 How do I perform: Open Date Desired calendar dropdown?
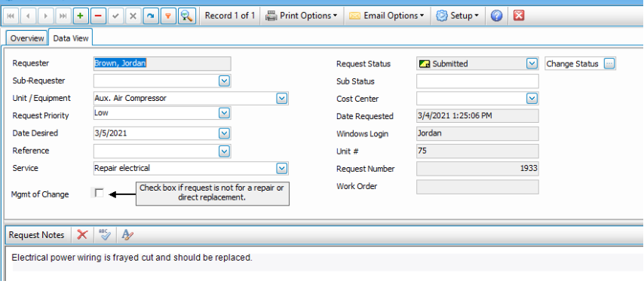224,133
